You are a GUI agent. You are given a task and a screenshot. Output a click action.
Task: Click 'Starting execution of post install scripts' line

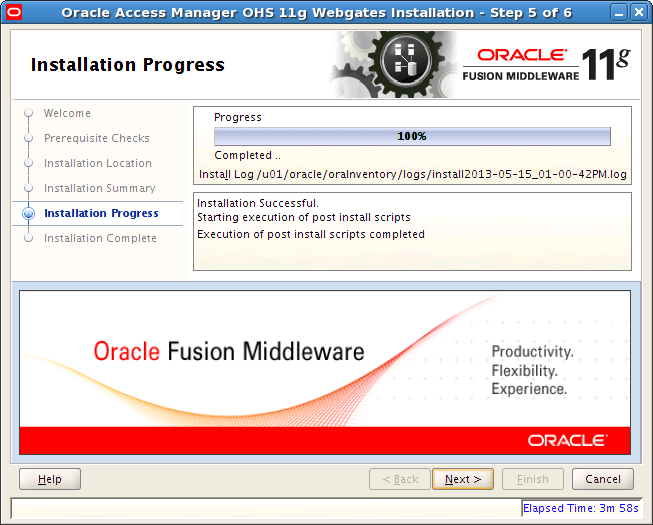tap(304, 217)
